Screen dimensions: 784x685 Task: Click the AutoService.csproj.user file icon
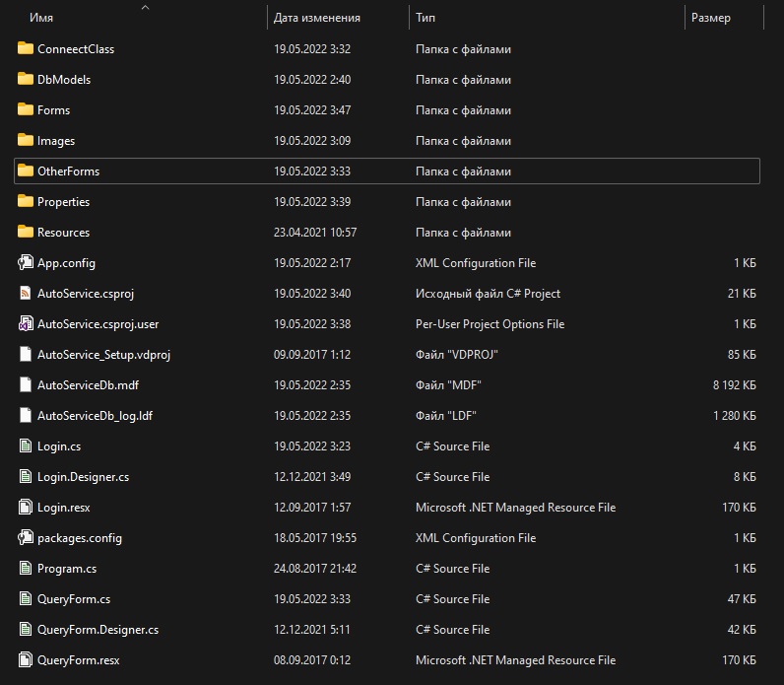(x=26, y=324)
